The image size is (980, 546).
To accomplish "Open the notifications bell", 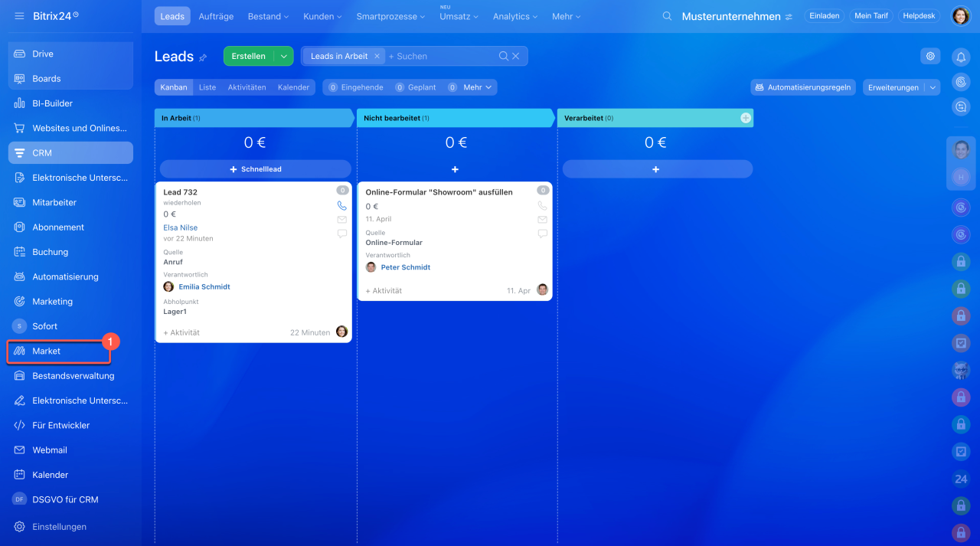I will (x=961, y=57).
